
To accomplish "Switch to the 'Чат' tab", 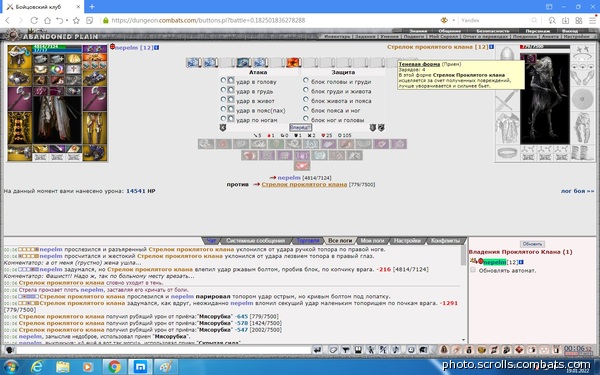I will [212, 241].
